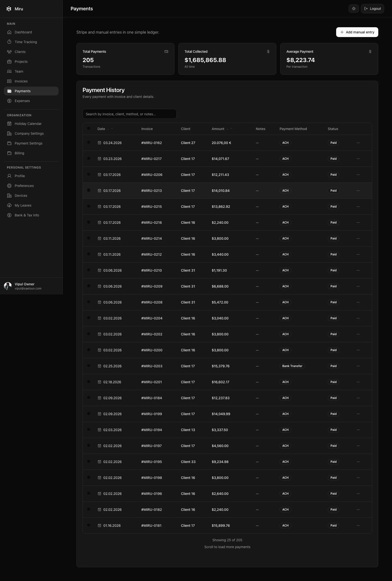Click the Expenses wallet icon
This screenshot has width=392, height=581.
point(9,101)
